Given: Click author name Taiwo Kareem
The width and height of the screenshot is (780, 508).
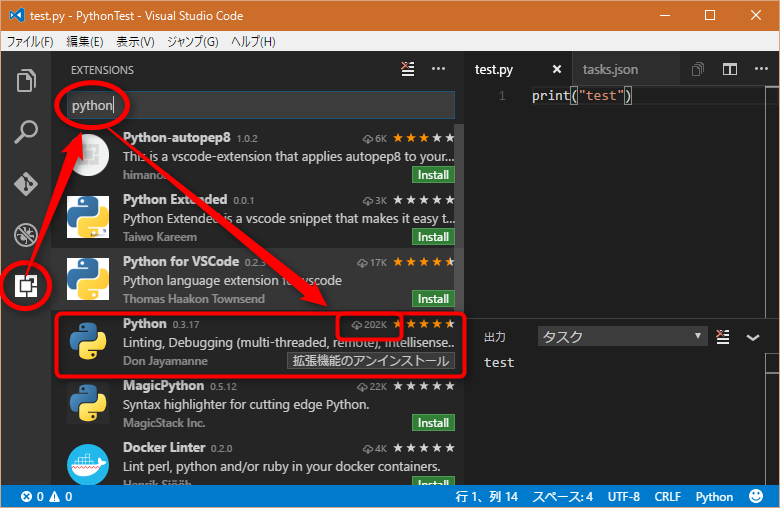Looking at the screenshot, I should coord(160,237).
